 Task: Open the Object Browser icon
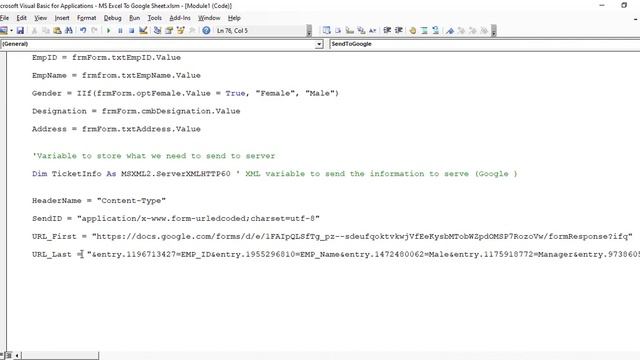(x=180, y=31)
